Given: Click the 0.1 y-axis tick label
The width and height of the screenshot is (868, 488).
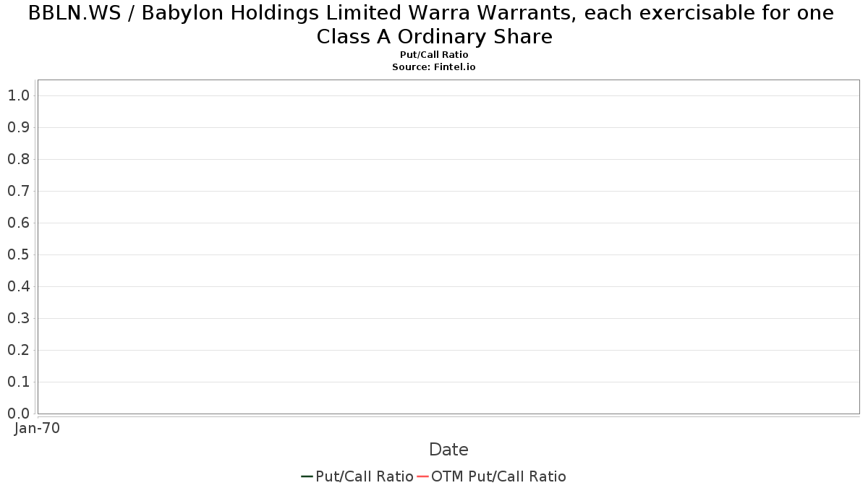Looking at the screenshot, I should (x=18, y=382).
